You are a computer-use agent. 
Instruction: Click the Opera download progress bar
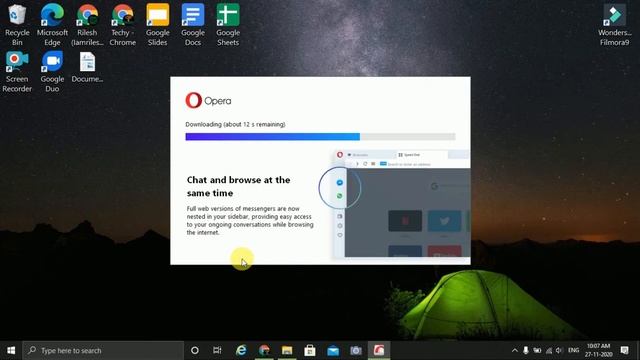tap(320, 137)
